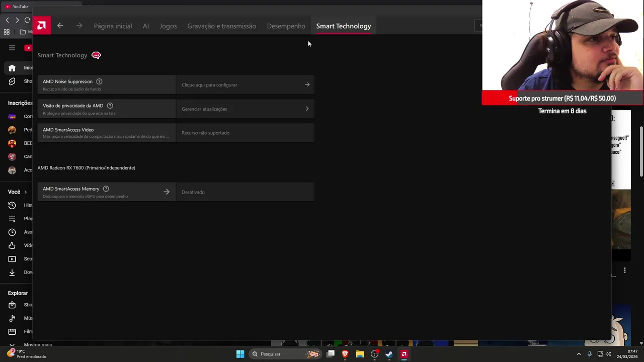Open YouTube Downloads icon in sidebar
The width and height of the screenshot is (644, 362).
[12, 273]
